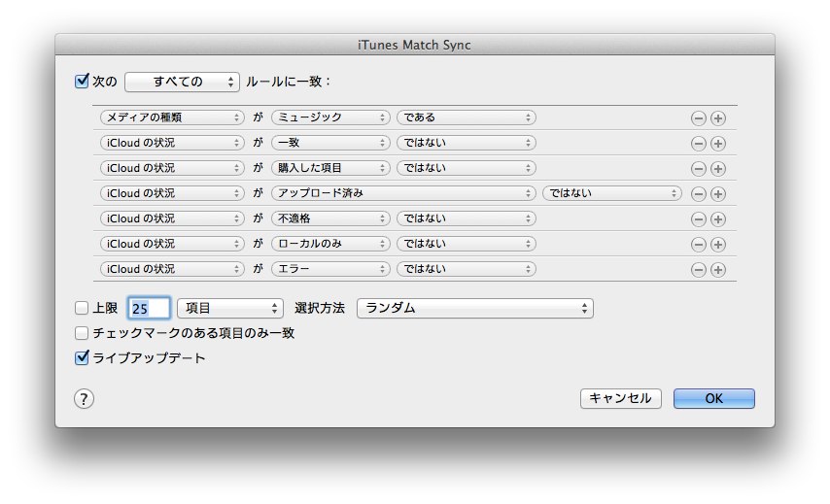
Task: Open the 不適格 value dropdown
Action: click(330, 218)
